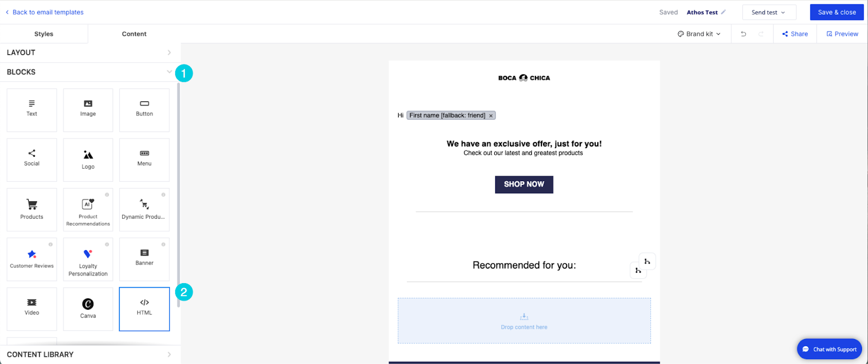868x364 pixels.
Task: Add a Social block
Action: (32, 160)
